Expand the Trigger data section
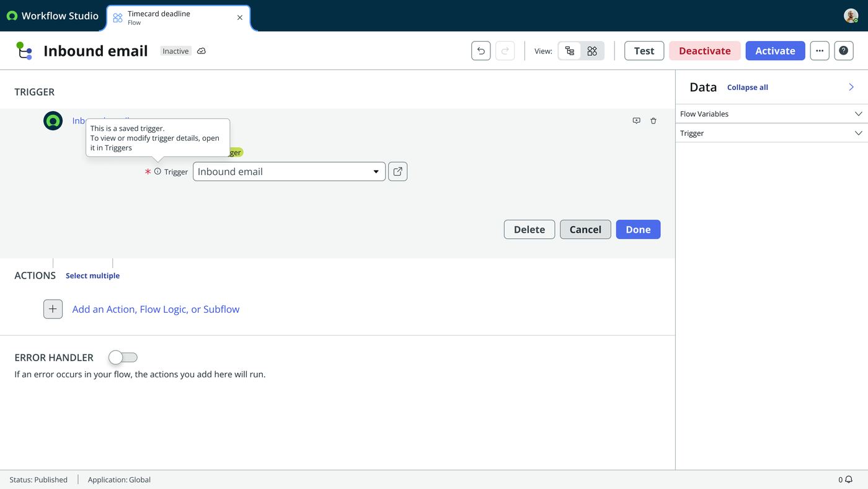The height and width of the screenshot is (489, 868). [x=771, y=133]
